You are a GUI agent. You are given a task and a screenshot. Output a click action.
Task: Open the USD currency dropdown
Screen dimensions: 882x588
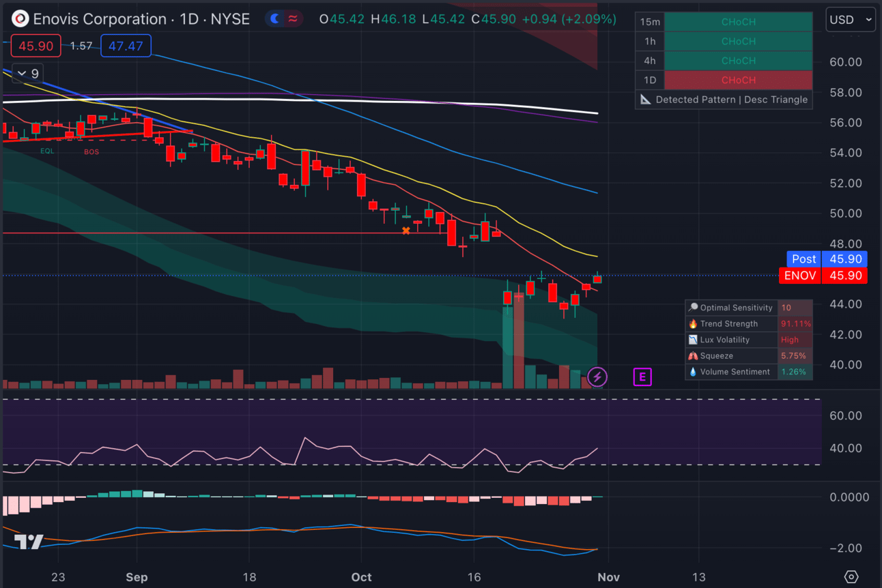(851, 20)
